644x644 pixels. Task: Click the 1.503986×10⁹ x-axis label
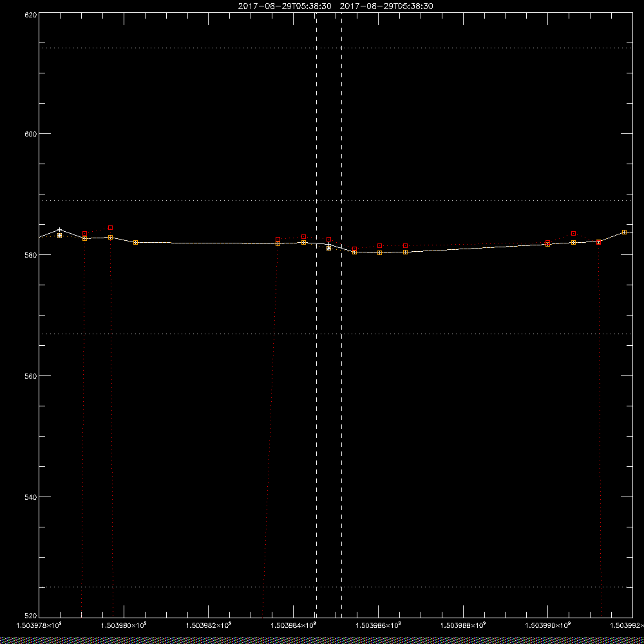pos(378,625)
